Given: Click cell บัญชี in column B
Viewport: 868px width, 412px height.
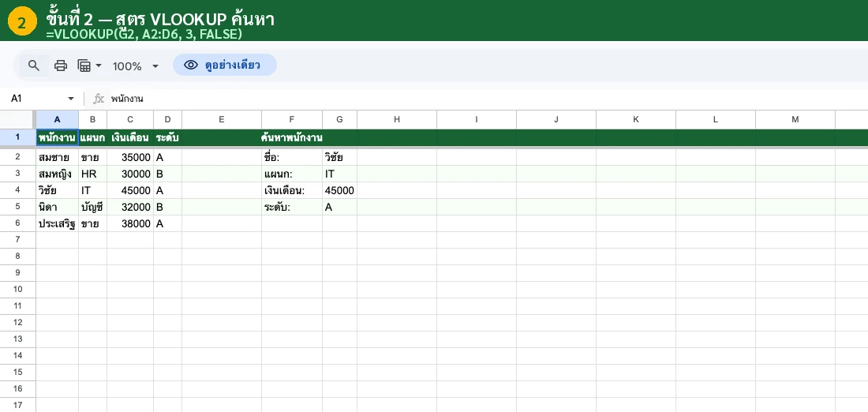Looking at the screenshot, I should tap(92, 207).
